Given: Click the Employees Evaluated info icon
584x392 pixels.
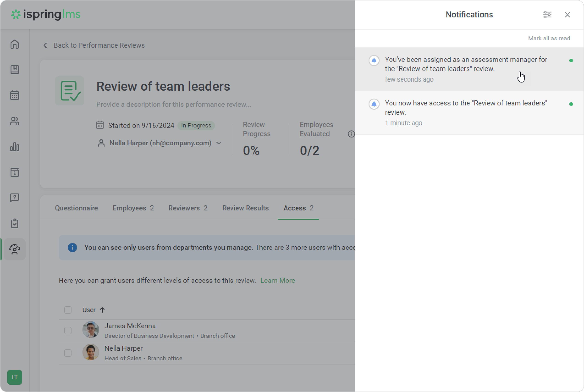Looking at the screenshot, I should point(351,134).
